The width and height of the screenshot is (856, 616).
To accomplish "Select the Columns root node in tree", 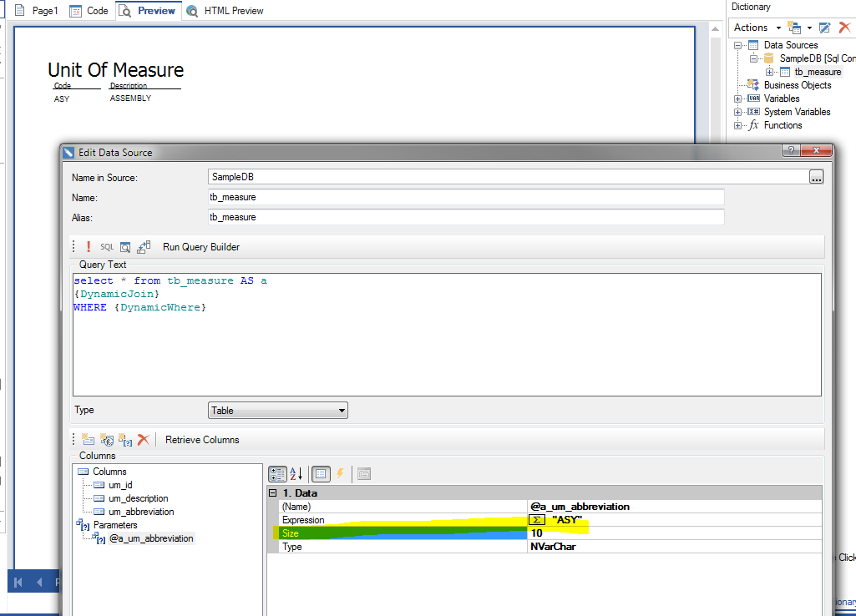I will pos(109,472).
